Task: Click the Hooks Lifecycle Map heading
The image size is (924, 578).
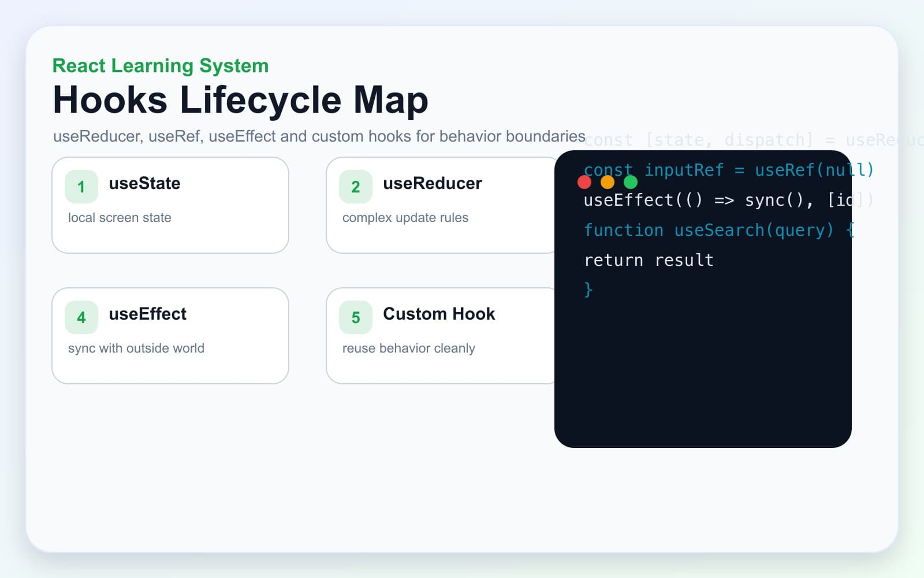Action: pyautogui.click(x=241, y=100)
